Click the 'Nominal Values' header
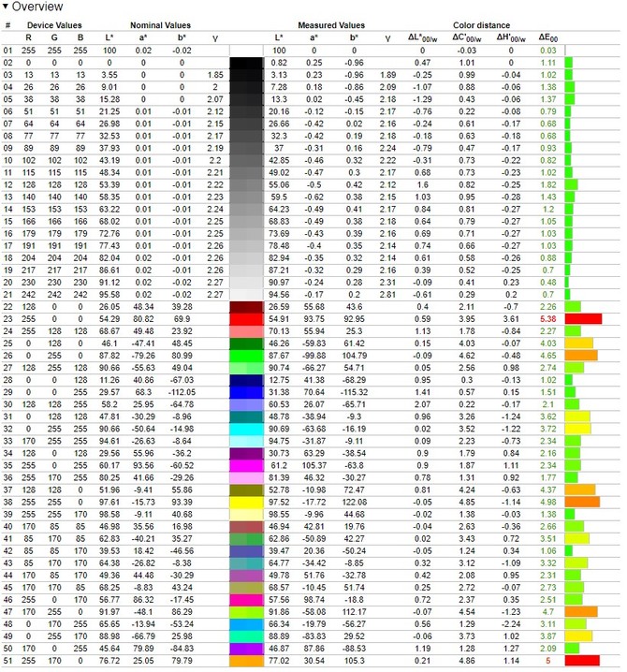Screen dimensions: 627x672 coord(160,25)
